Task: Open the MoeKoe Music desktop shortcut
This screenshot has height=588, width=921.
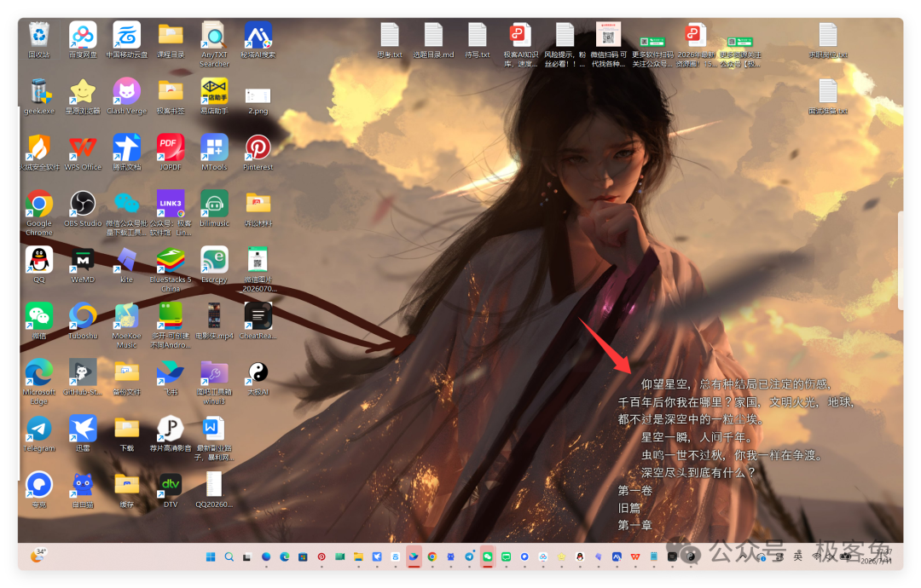Action: 127,326
